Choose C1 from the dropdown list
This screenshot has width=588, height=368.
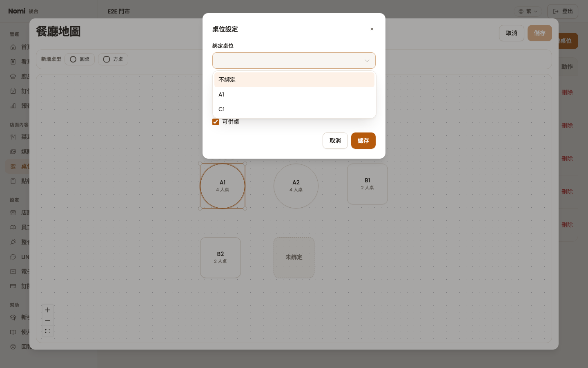coord(294,109)
